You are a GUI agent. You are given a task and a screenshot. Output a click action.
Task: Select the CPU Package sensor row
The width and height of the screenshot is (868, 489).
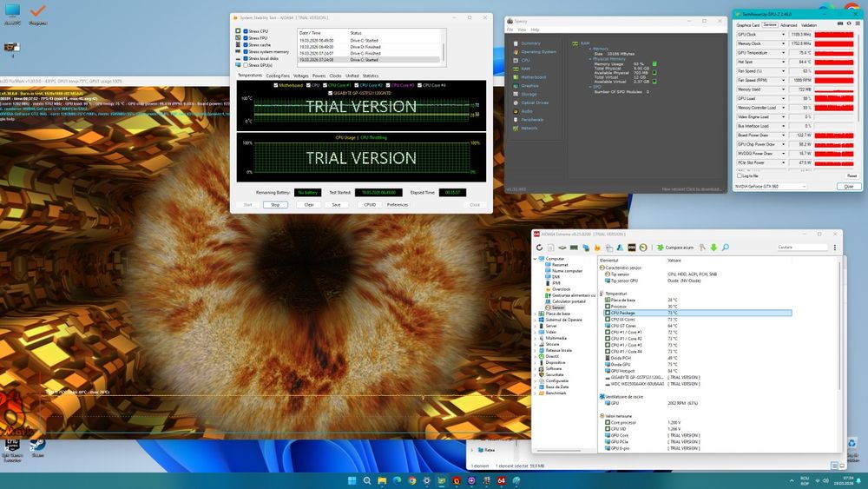(x=698, y=313)
